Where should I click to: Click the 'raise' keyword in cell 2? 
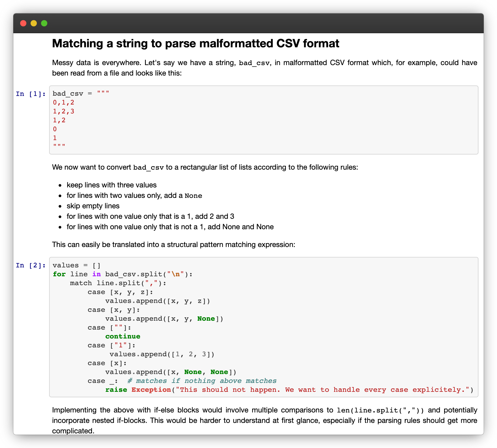click(116, 390)
